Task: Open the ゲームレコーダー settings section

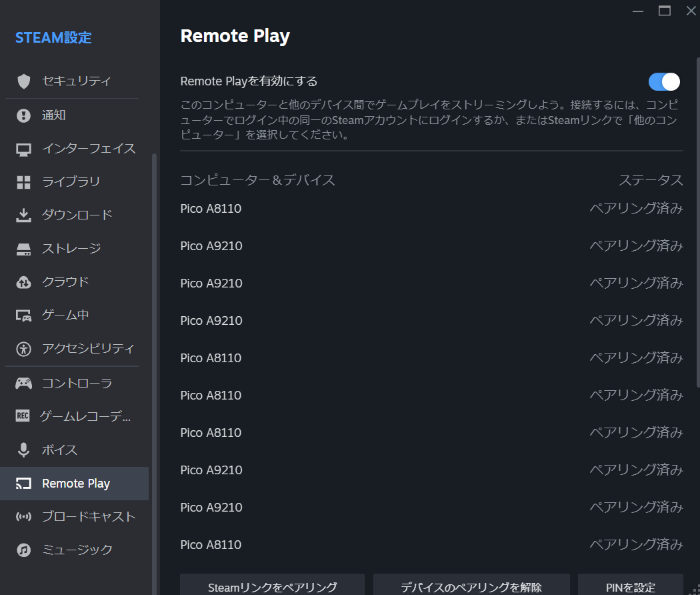Action: [85, 417]
